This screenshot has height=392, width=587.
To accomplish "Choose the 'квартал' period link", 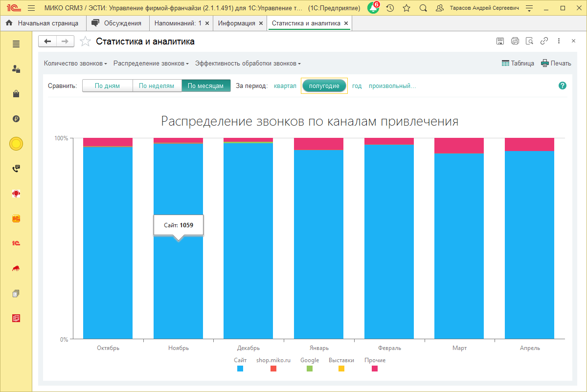I will click(x=285, y=86).
